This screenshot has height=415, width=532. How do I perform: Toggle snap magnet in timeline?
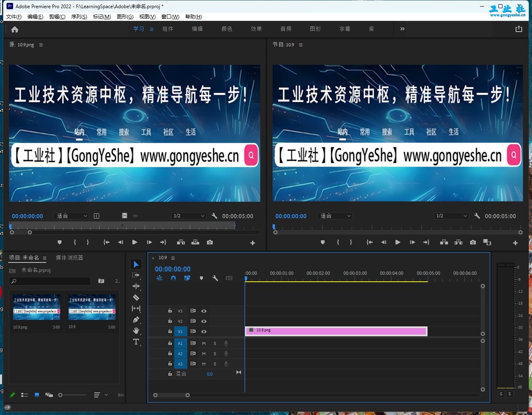(173, 278)
